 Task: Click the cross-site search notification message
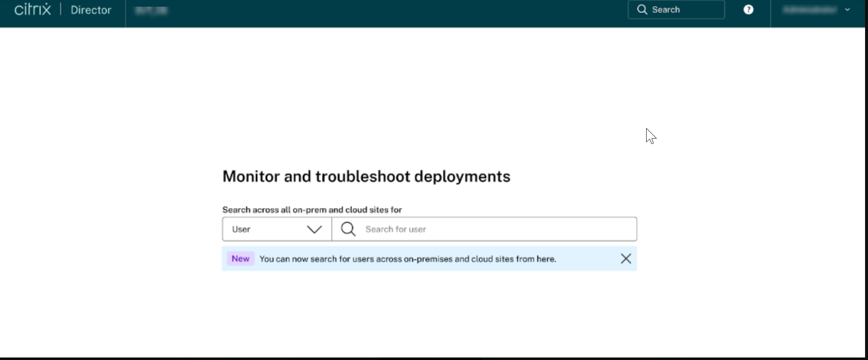coord(408,259)
